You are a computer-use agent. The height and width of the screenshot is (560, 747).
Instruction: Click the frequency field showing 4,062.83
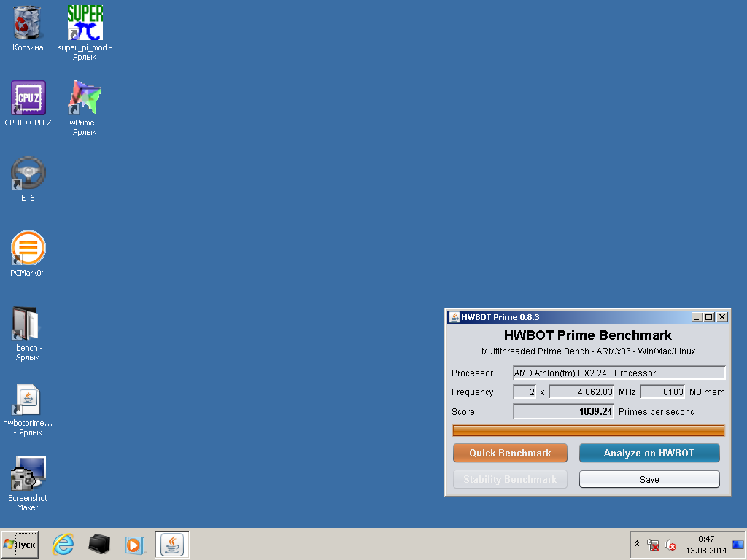(x=581, y=392)
